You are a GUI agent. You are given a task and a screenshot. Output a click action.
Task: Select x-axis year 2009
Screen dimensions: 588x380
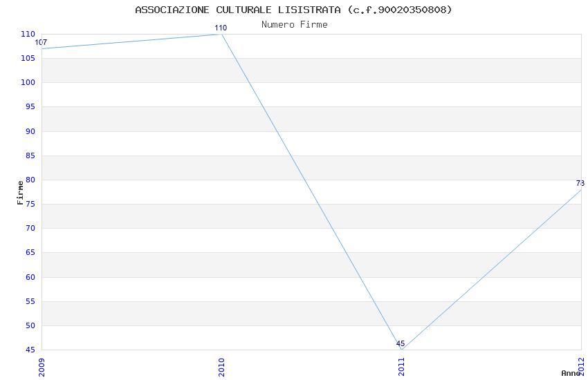click(42, 368)
